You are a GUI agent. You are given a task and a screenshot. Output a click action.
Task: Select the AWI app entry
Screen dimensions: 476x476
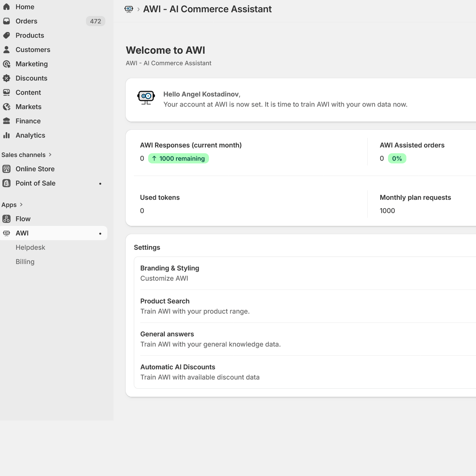54,233
